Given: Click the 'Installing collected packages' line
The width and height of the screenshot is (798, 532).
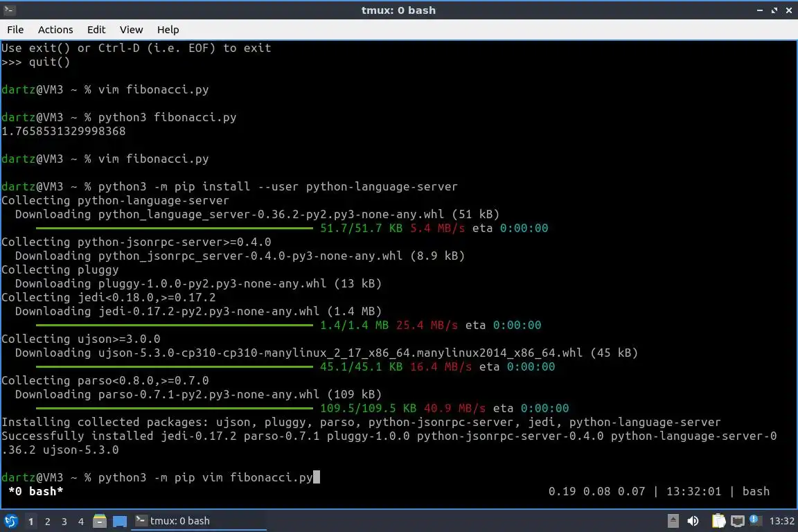Looking at the screenshot, I should pos(361,422).
